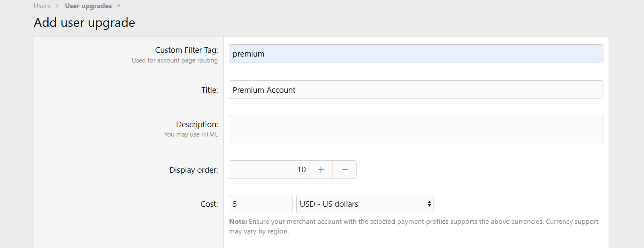Image resolution: width=644 pixels, height=248 pixels.
Task: Click inside the empty Description text area
Action: (416, 129)
